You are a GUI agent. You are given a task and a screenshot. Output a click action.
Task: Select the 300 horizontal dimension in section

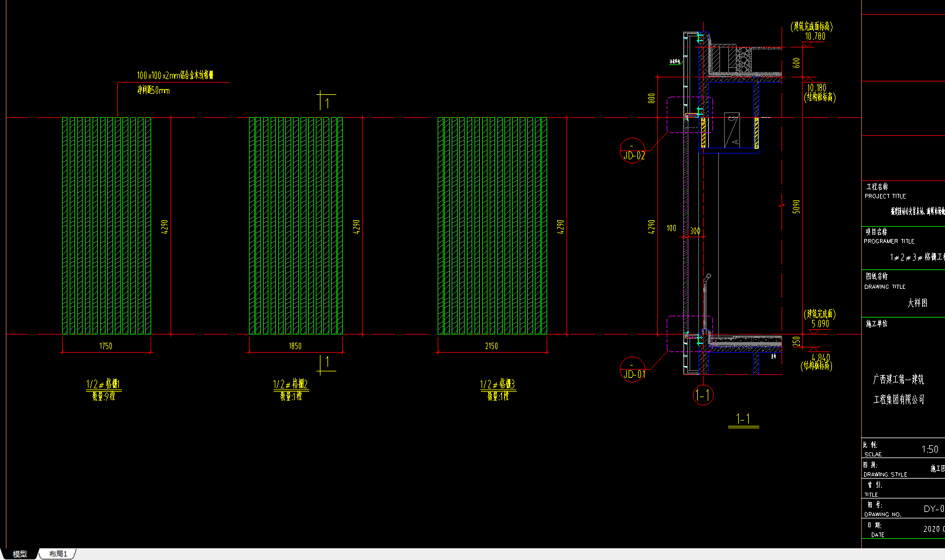click(x=695, y=231)
